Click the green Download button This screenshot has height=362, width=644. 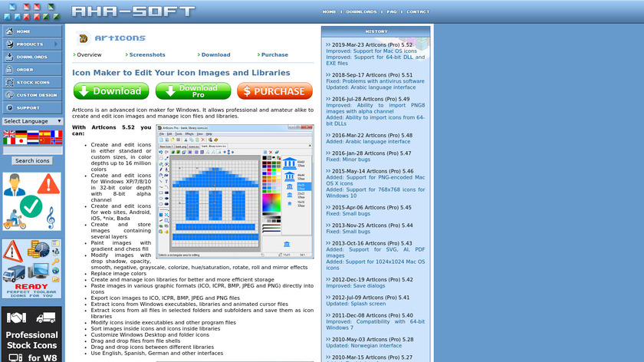click(111, 90)
